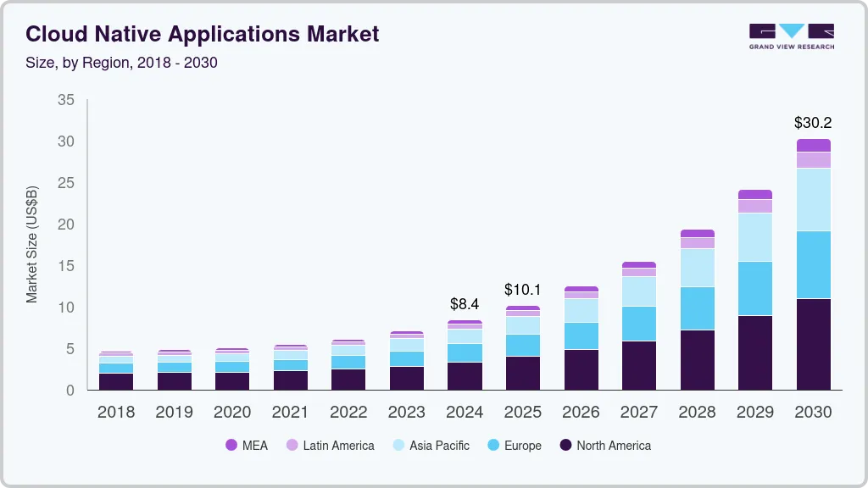Click the $10.1 label above 2025
Viewport: 868px width, 488px height.
point(522,290)
